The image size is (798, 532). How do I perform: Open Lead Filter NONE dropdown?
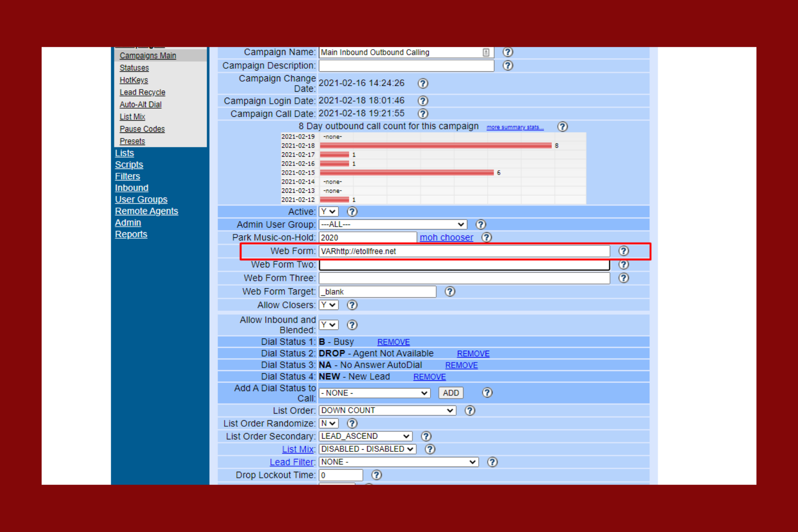click(399, 462)
